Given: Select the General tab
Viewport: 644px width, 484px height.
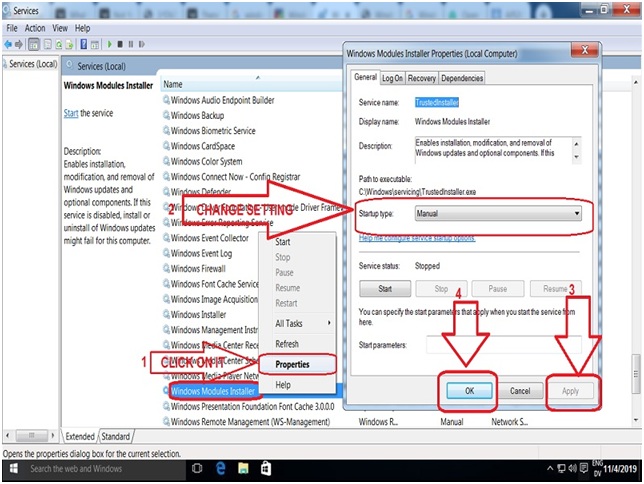Looking at the screenshot, I should pyautogui.click(x=366, y=77).
